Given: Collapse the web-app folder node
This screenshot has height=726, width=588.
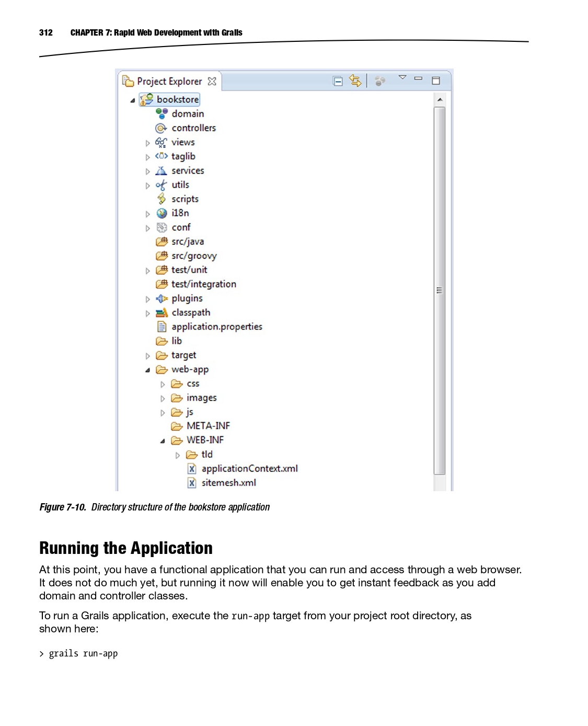Looking at the screenshot, I should [x=148, y=370].
